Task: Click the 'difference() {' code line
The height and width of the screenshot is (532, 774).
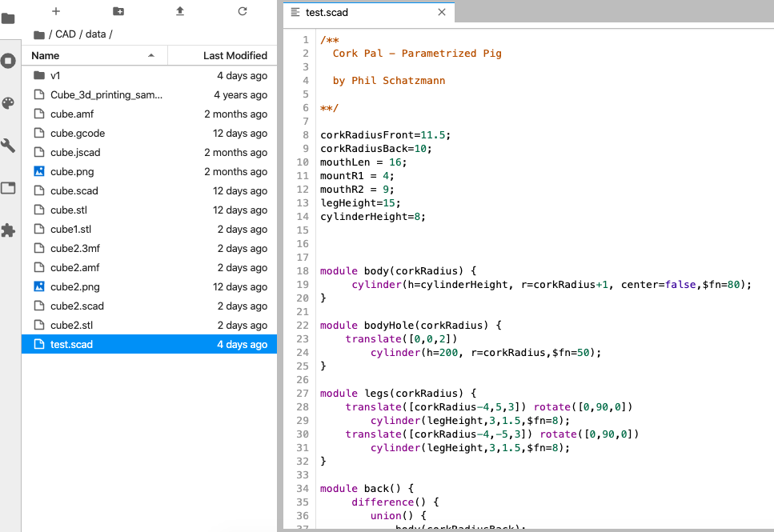Action: 395,502
